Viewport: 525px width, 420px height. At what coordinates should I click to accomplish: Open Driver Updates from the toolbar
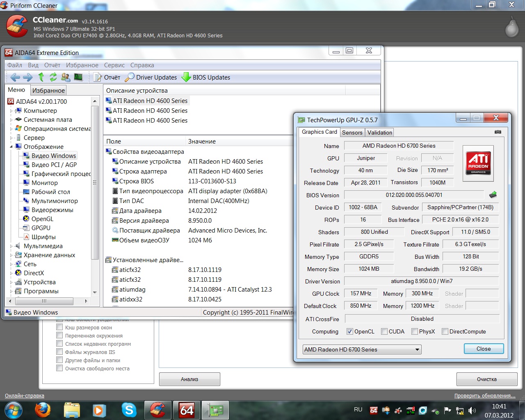151,78
